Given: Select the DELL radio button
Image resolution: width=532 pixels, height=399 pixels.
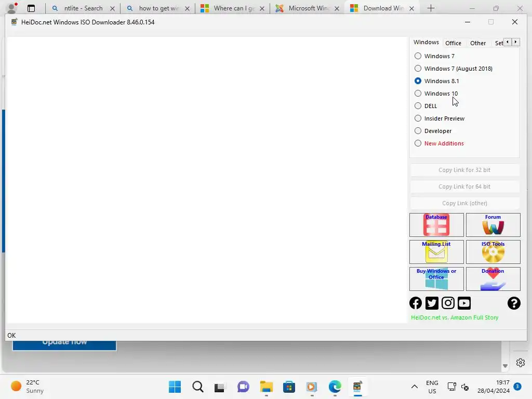Looking at the screenshot, I should coord(418,106).
